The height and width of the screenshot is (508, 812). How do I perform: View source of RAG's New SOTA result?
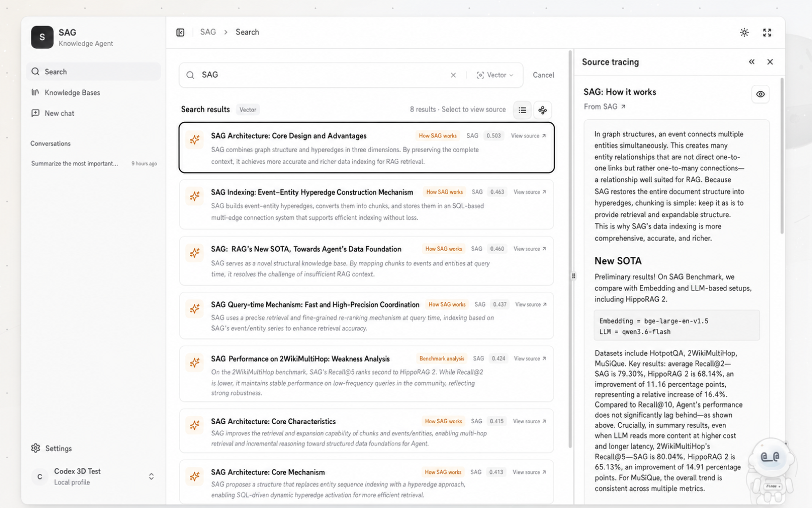point(530,249)
